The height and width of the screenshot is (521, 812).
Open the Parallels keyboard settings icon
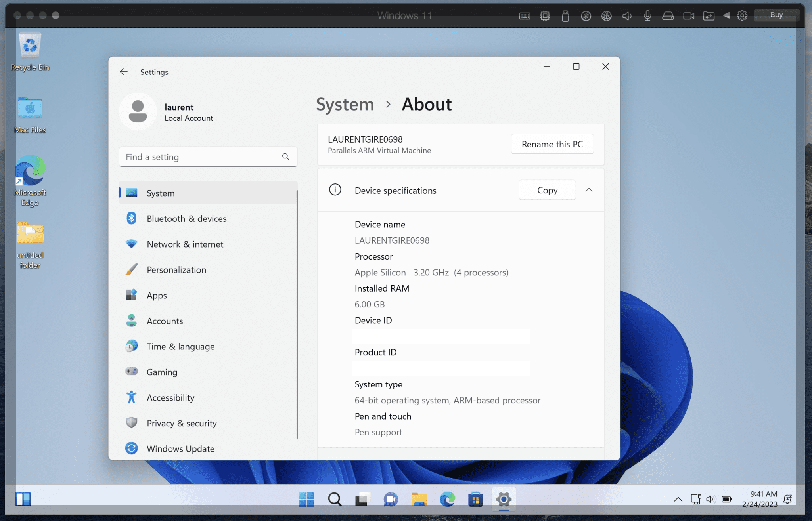pos(524,16)
